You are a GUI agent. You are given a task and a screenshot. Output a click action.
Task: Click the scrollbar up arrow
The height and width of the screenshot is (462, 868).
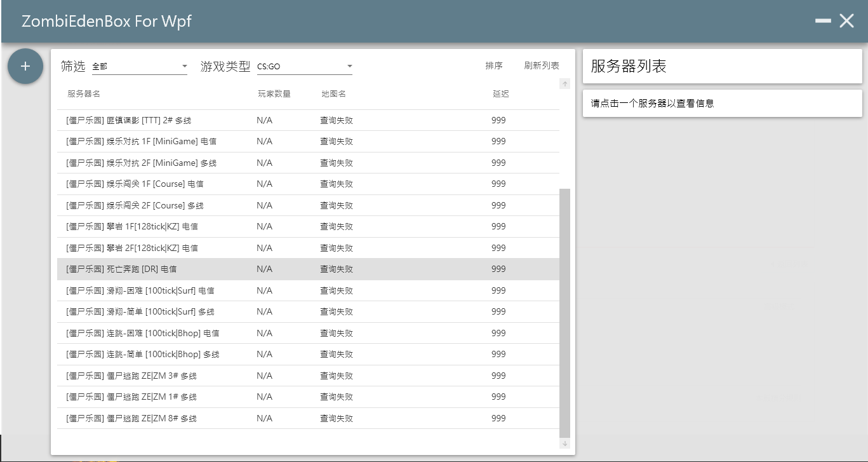565,84
